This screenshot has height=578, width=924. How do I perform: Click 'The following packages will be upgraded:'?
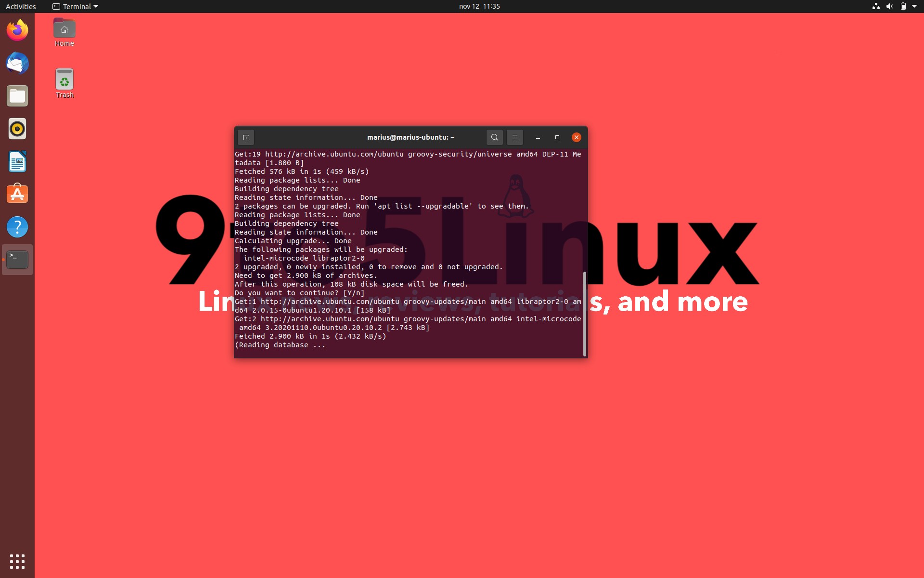pos(321,250)
